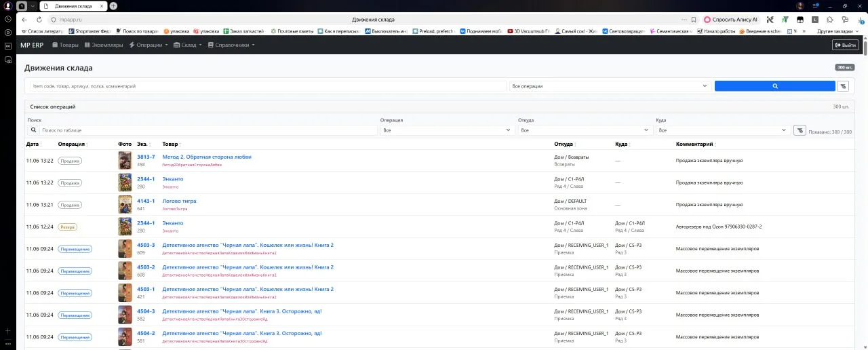Viewport: 868px width, 350px height.
Task: Open the Все операции dropdown
Action: click(x=610, y=86)
